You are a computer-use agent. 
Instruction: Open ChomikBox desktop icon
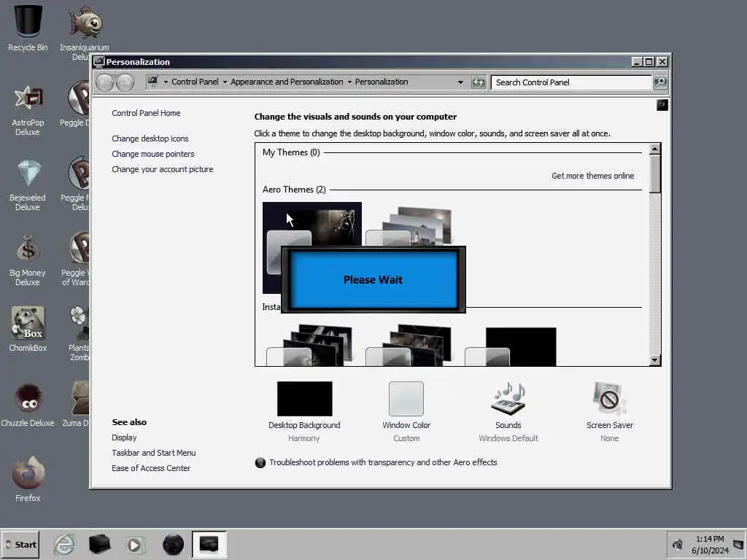click(x=28, y=329)
